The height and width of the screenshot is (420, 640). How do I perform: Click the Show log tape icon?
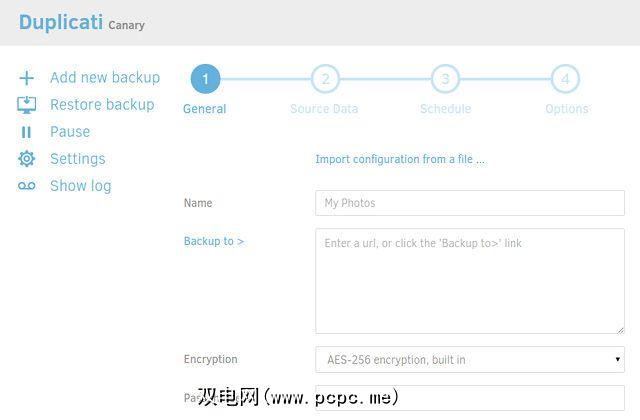pos(27,186)
